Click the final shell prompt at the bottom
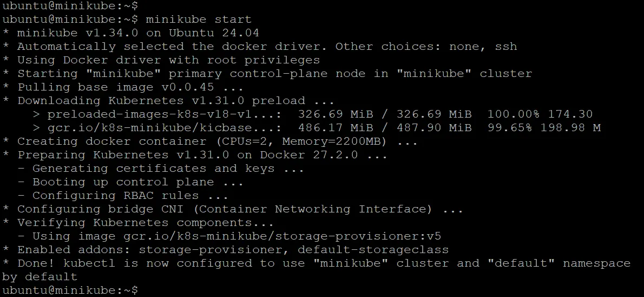 (x=69, y=290)
